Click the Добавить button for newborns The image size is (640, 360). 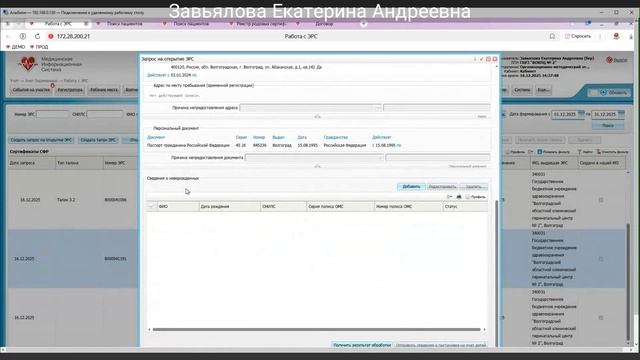tap(411, 187)
